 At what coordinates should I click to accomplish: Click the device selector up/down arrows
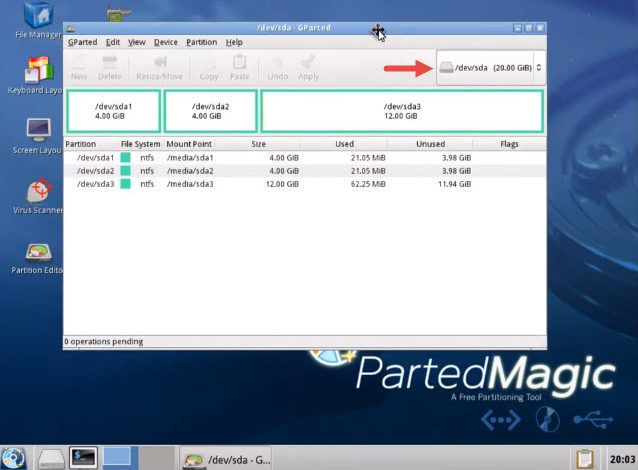point(539,68)
